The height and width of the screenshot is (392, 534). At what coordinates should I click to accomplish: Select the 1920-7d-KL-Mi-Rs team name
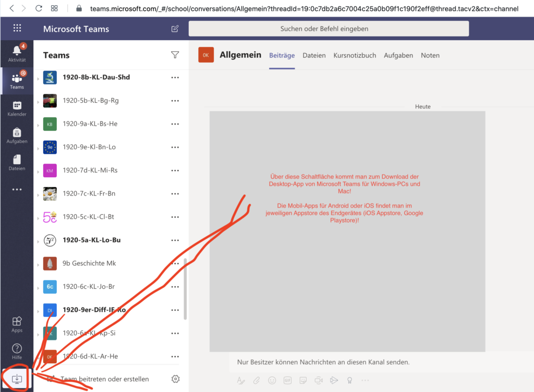[90, 170]
